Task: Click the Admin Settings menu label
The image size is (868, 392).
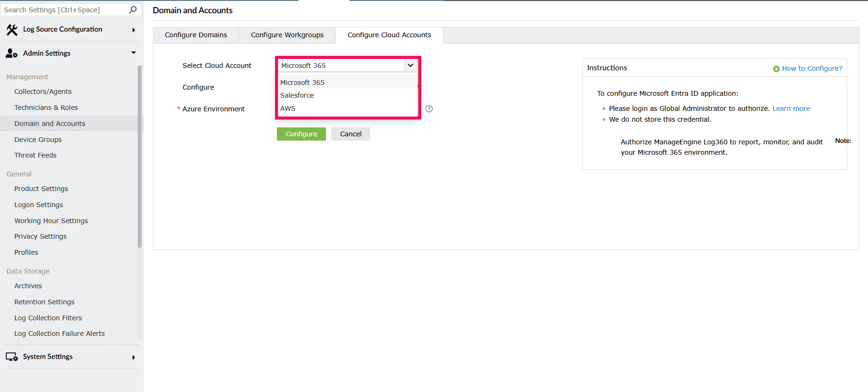Action: [x=47, y=53]
